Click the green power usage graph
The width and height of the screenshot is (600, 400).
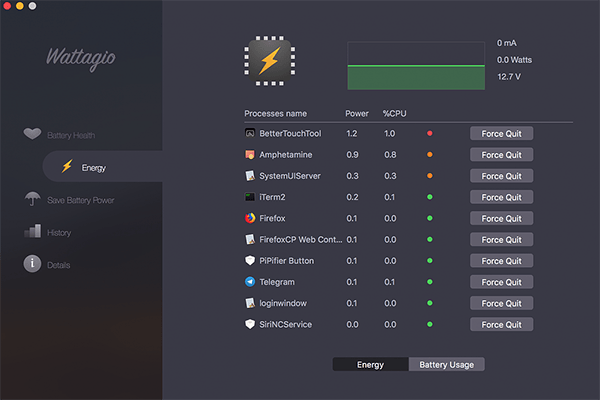pyautogui.click(x=416, y=66)
